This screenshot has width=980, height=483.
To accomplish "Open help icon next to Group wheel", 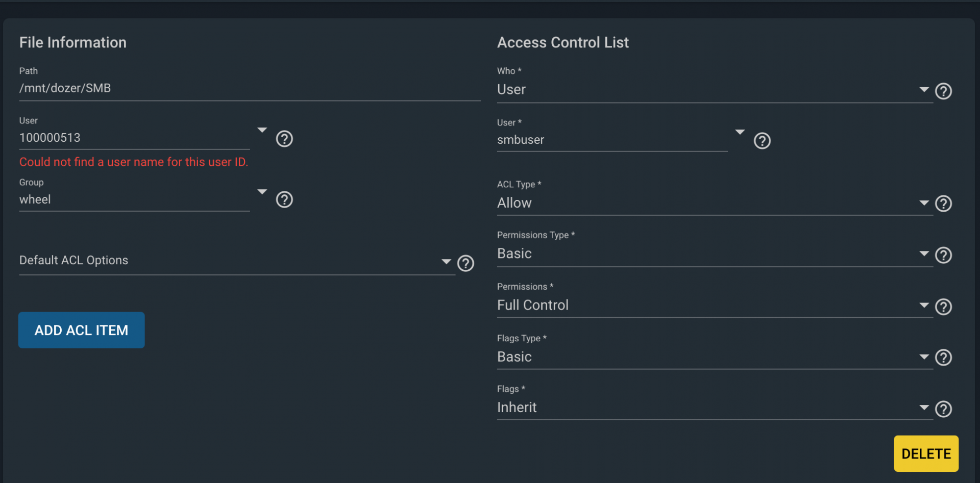I will click(x=284, y=199).
